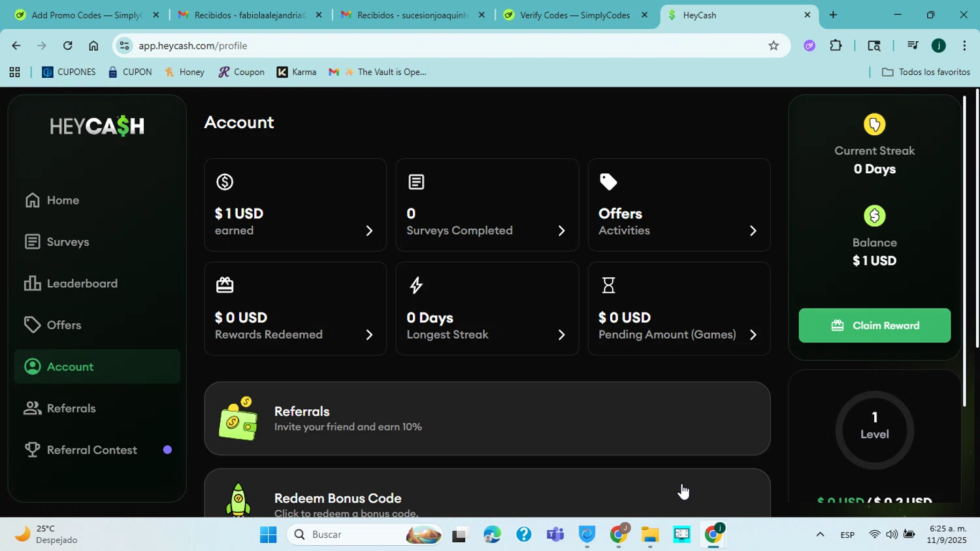Switch to the Add Promo Codes — SimplyCodes tab
Viewport: 980px width, 551px height.
[x=86, y=15]
